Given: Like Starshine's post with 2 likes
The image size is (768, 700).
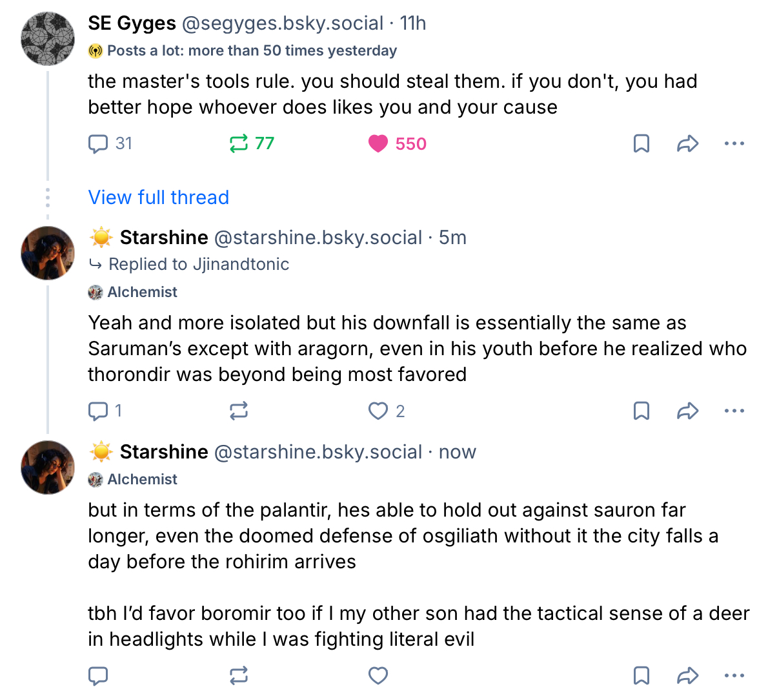Looking at the screenshot, I should 378,411.
